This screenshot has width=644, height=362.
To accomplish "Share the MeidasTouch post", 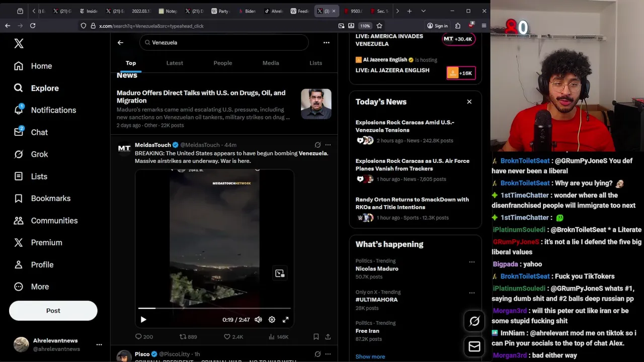I will coord(328,337).
